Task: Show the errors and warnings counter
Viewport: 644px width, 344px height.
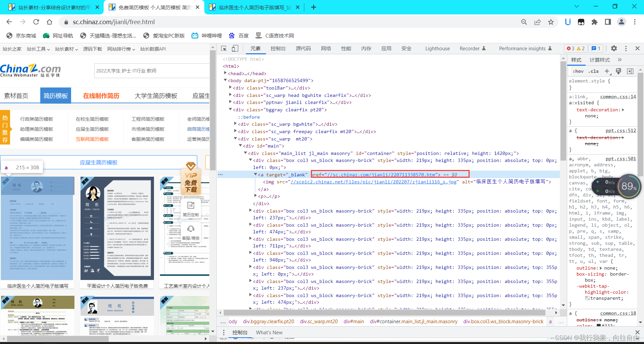Action: coord(576,48)
